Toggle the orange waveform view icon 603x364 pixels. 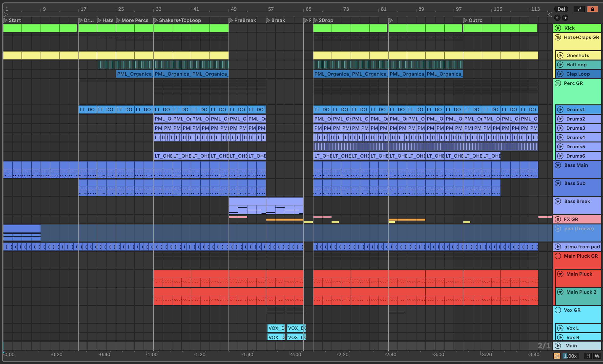[557, 356]
